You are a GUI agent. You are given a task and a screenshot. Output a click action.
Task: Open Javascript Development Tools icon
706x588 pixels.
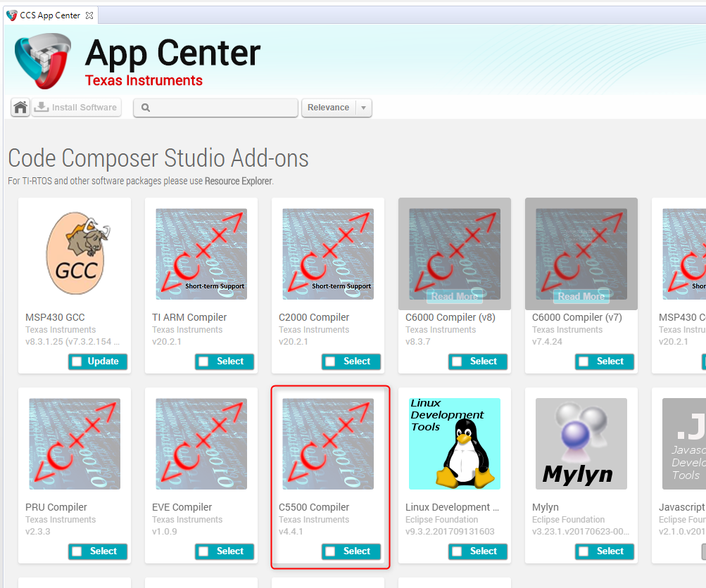coord(684,444)
